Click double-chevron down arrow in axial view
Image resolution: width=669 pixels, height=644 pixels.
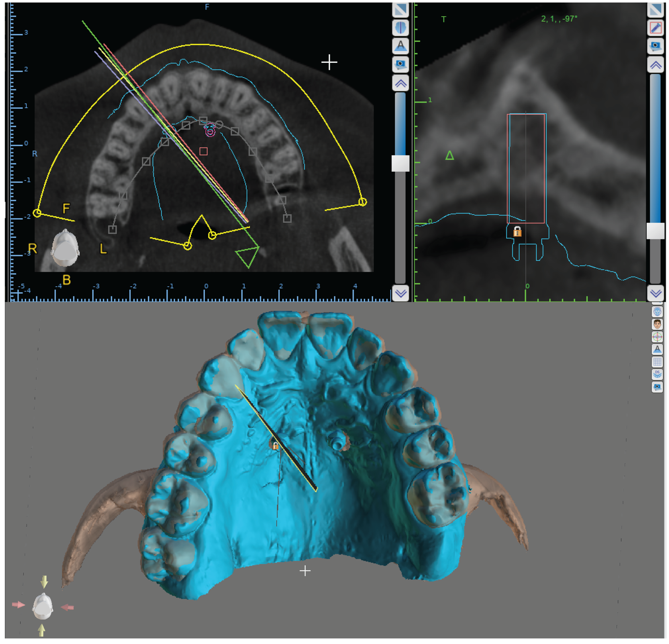[400, 293]
